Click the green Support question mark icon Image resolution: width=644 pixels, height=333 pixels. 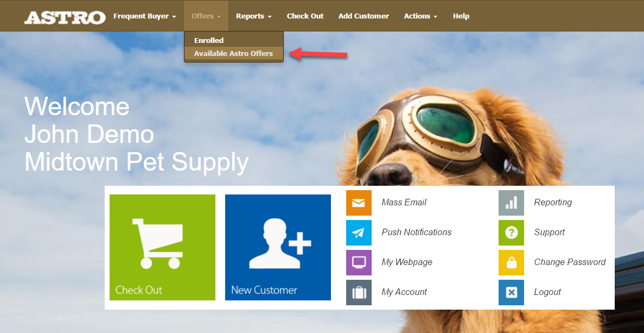click(x=511, y=233)
